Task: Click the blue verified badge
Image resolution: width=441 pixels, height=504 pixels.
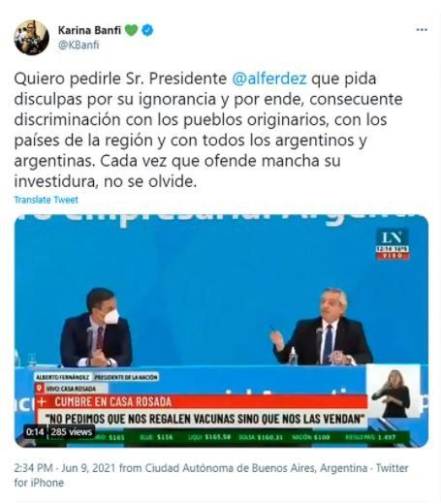Action: (147, 30)
